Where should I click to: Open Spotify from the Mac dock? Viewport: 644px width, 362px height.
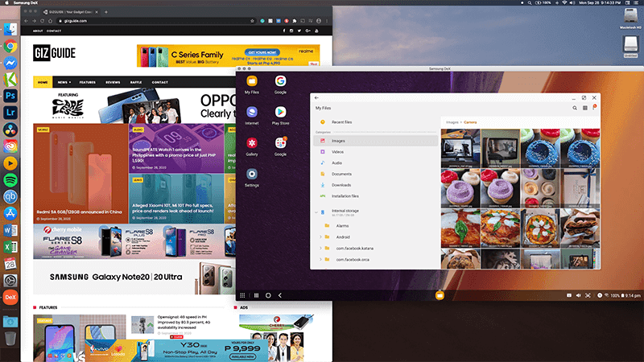coord(10,179)
